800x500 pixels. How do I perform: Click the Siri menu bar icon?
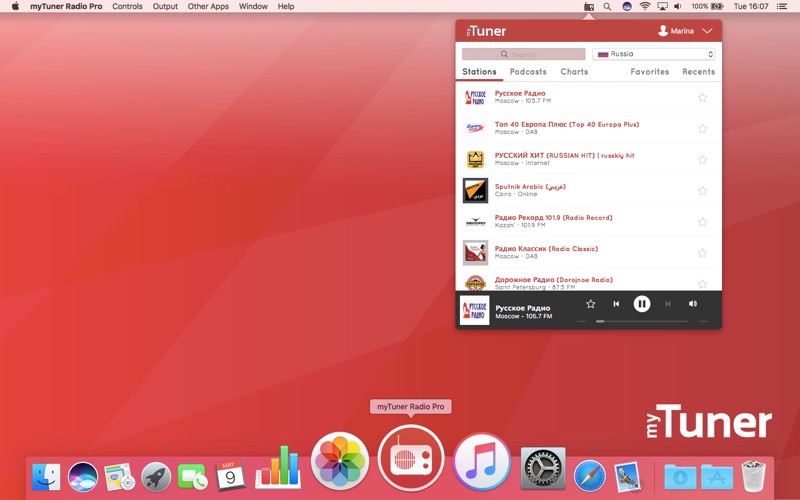[x=627, y=6]
